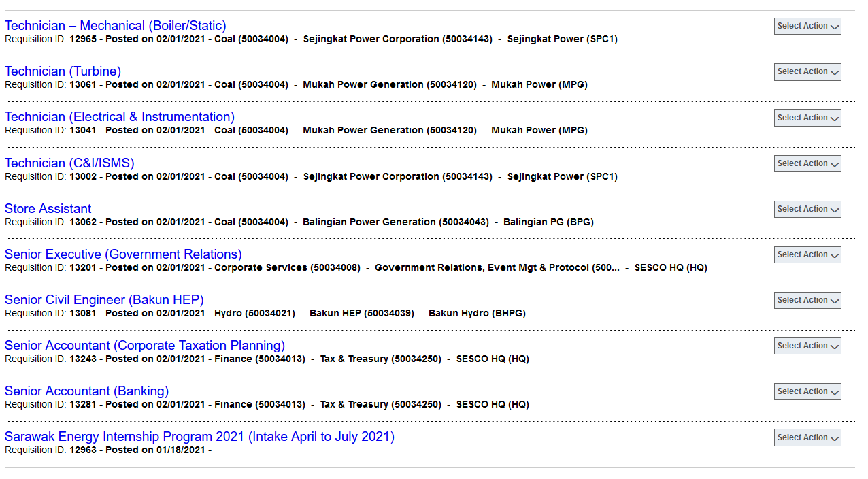Click 'Posted on 01/18/2021' text
This screenshot has height=479, width=868.
click(x=155, y=450)
